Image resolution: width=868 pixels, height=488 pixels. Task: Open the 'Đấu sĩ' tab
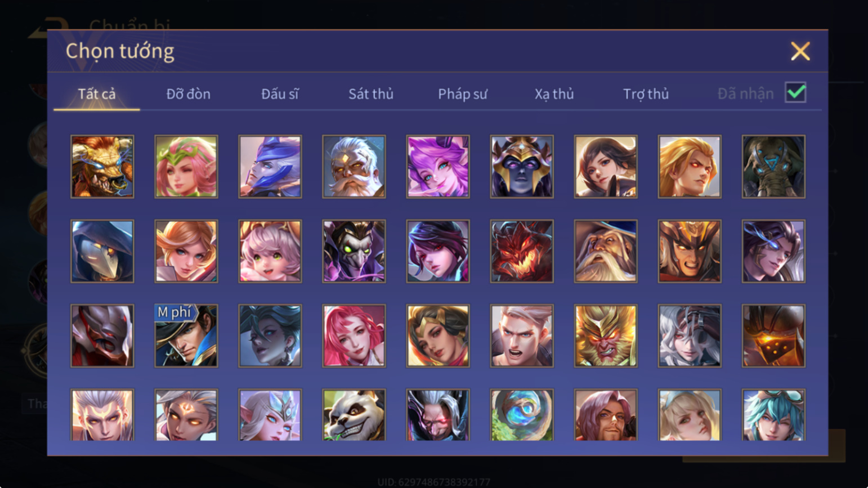click(280, 94)
